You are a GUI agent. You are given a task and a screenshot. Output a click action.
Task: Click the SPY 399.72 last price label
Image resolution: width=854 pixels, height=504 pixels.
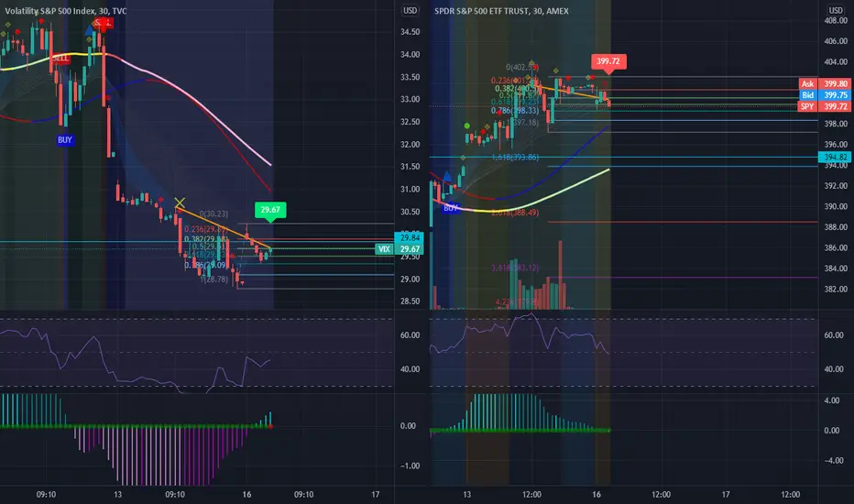tap(825, 106)
